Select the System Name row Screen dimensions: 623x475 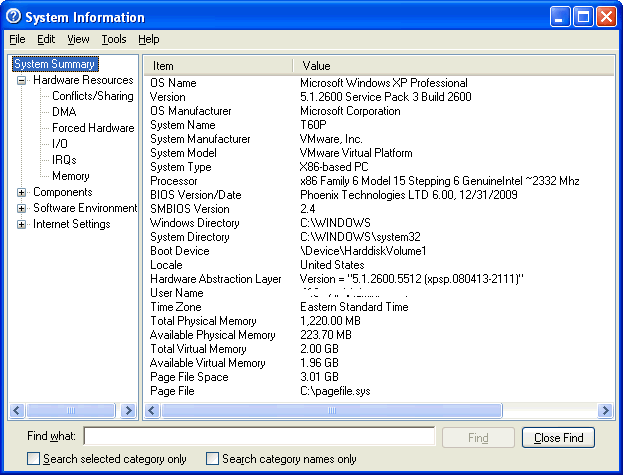click(379, 125)
